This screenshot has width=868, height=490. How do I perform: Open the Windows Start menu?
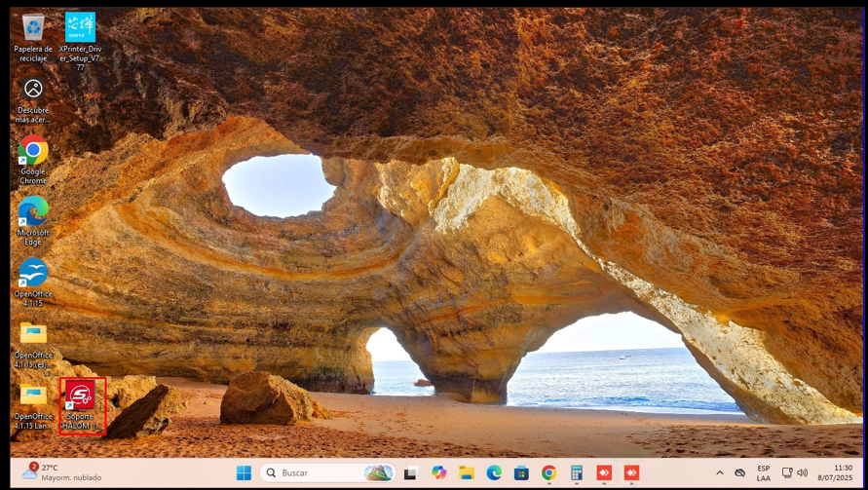point(244,473)
